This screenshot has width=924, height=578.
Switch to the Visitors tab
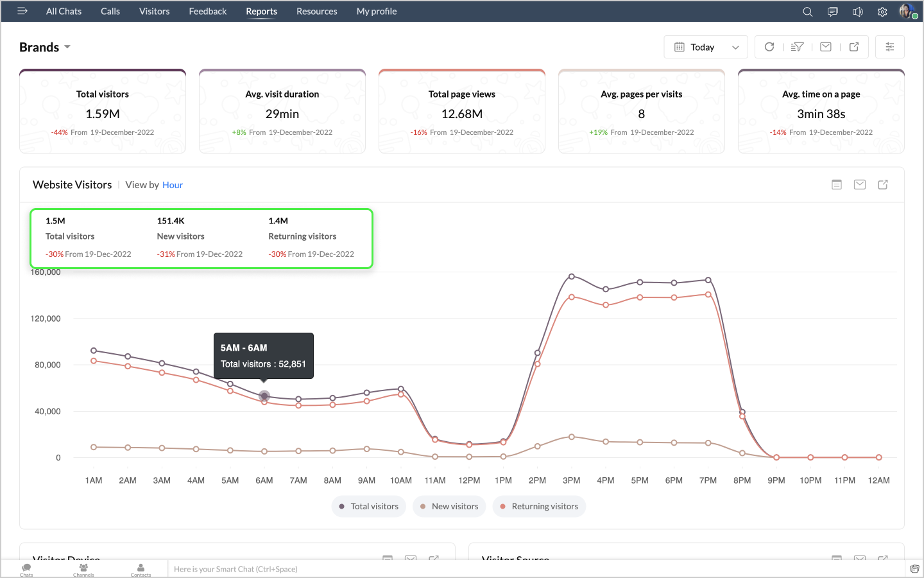[154, 12]
